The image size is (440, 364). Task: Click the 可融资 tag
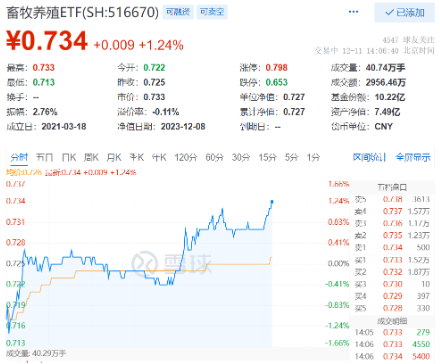[178, 12]
